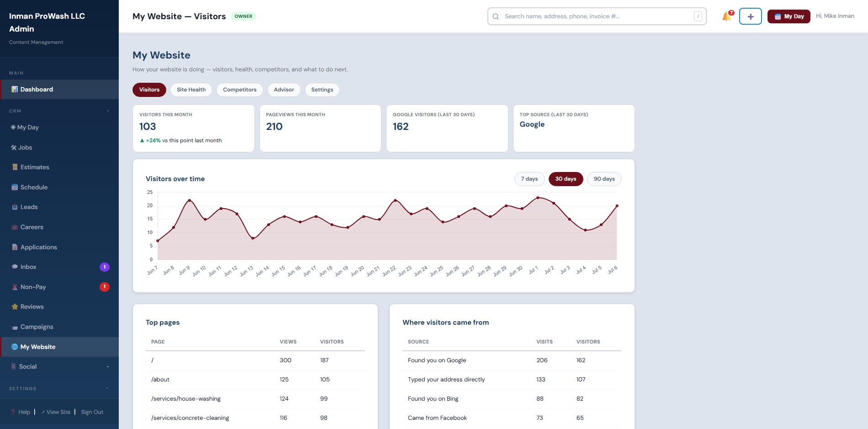Click the PAGE column header
This screenshot has width=868, height=429.
[158, 342]
